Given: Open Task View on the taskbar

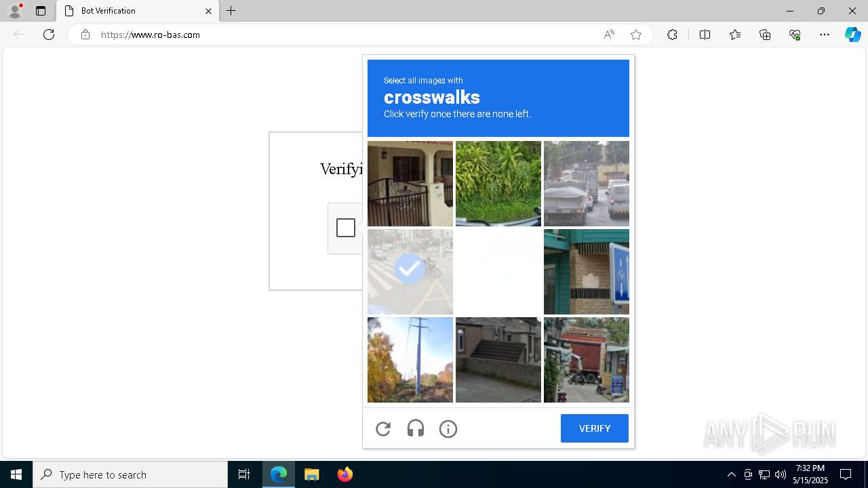Looking at the screenshot, I should click(244, 474).
